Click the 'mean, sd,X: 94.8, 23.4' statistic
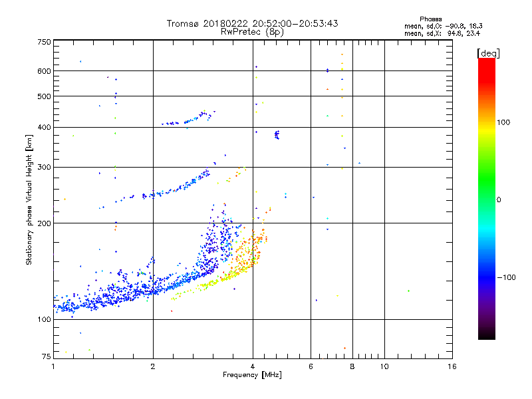 [442, 33]
